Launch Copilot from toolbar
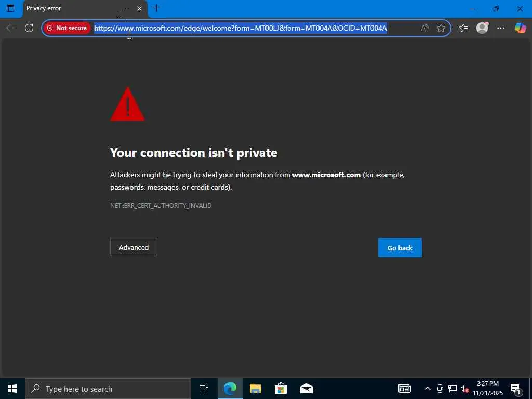 click(x=520, y=28)
